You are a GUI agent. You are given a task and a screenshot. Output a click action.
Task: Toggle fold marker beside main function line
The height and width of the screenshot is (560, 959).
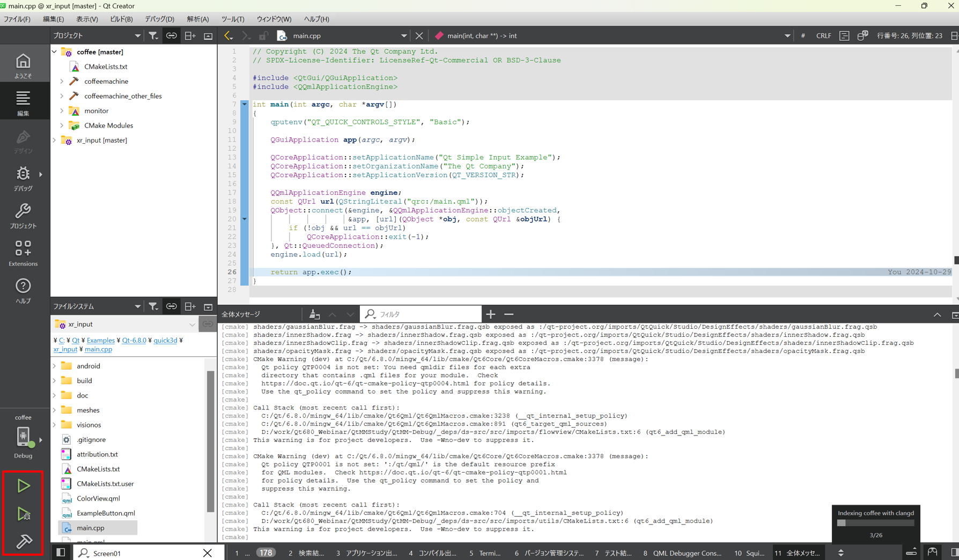245,104
